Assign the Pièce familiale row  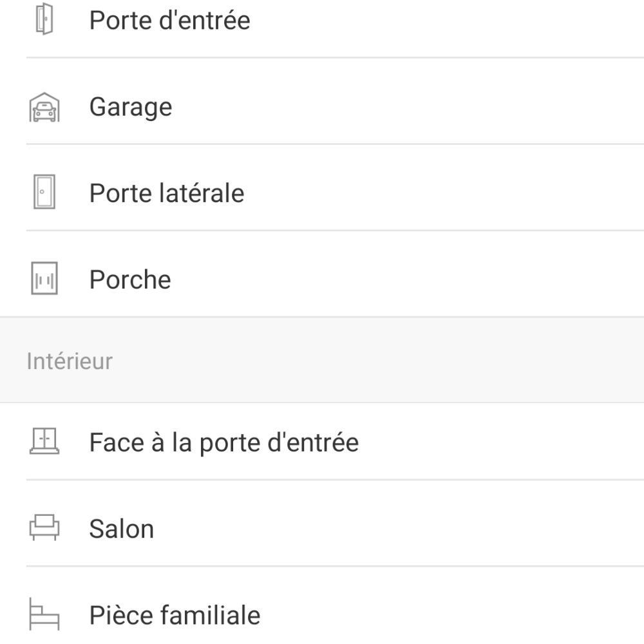(x=322, y=605)
